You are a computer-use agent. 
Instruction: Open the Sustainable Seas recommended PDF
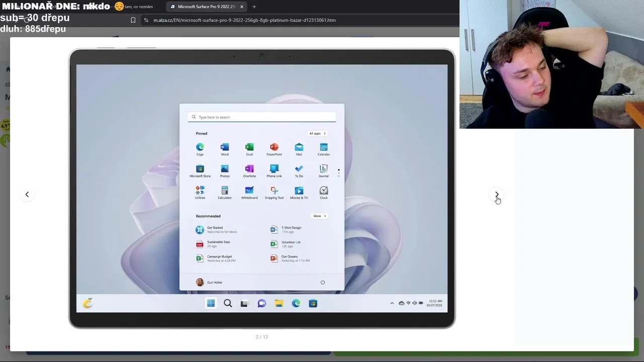click(x=213, y=244)
